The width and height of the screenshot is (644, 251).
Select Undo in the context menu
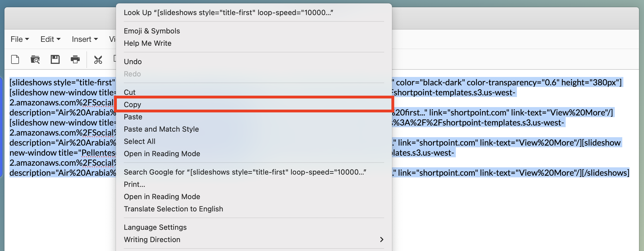click(254, 62)
